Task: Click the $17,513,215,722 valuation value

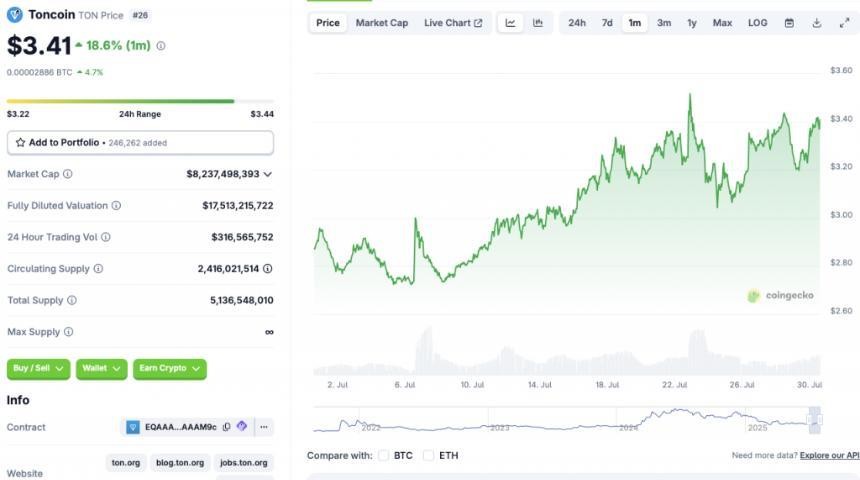Action: point(237,206)
